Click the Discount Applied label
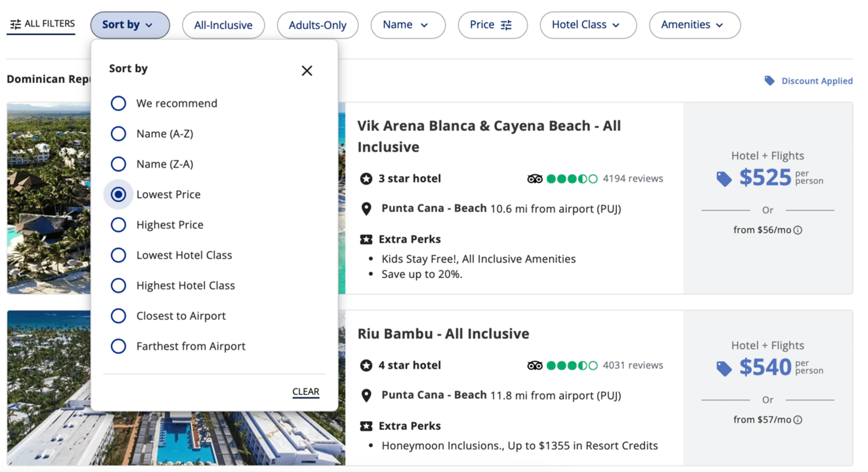The image size is (868, 472). tap(817, 81)
